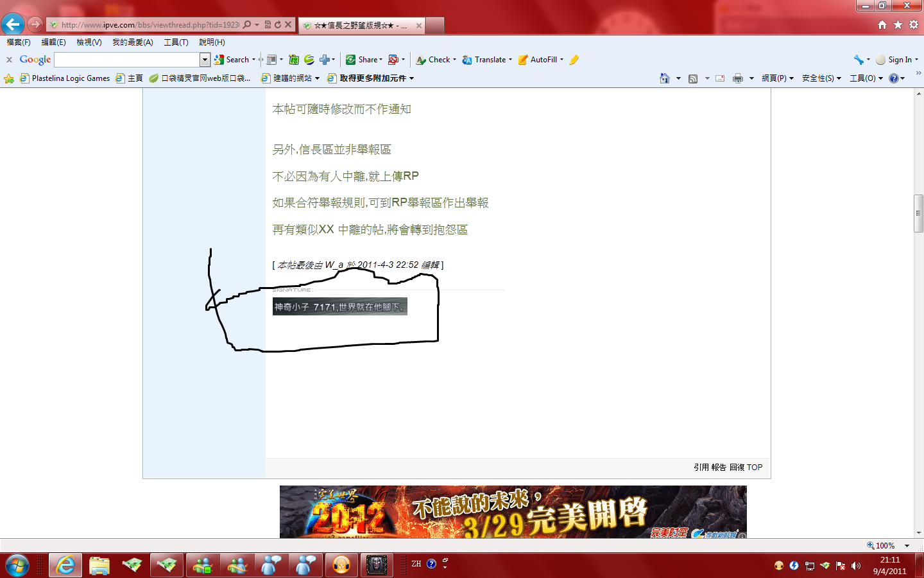Open the 檔案(F) menu
The height and width of the screenshot is (578, 924).
(19, 42)
